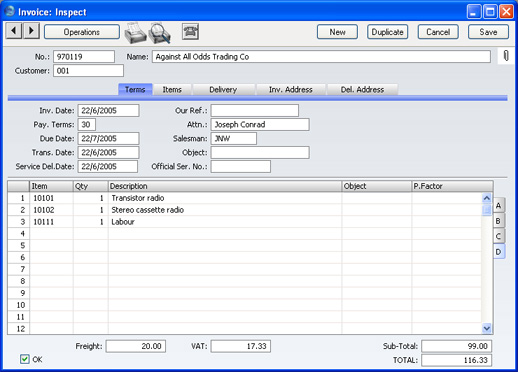Select item code 10102 cell
The height and width of the screenshot is (372, 518).
51,210
